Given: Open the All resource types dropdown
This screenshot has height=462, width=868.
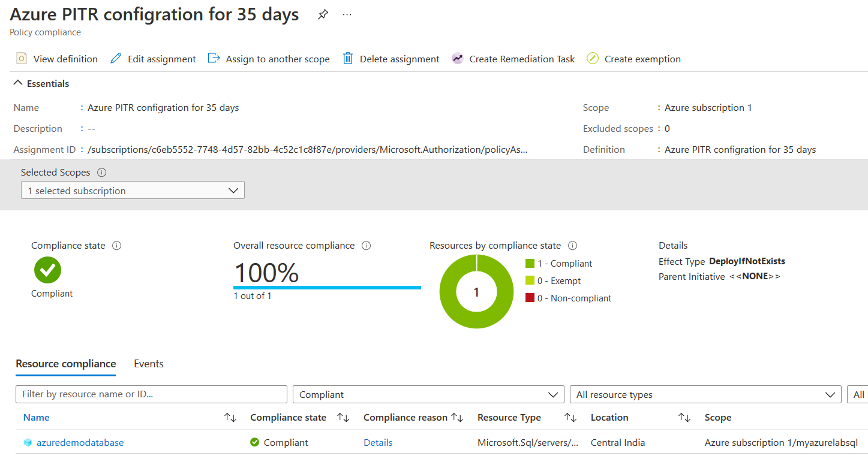Looking at the screenshot, I should (x=705, y=394).
